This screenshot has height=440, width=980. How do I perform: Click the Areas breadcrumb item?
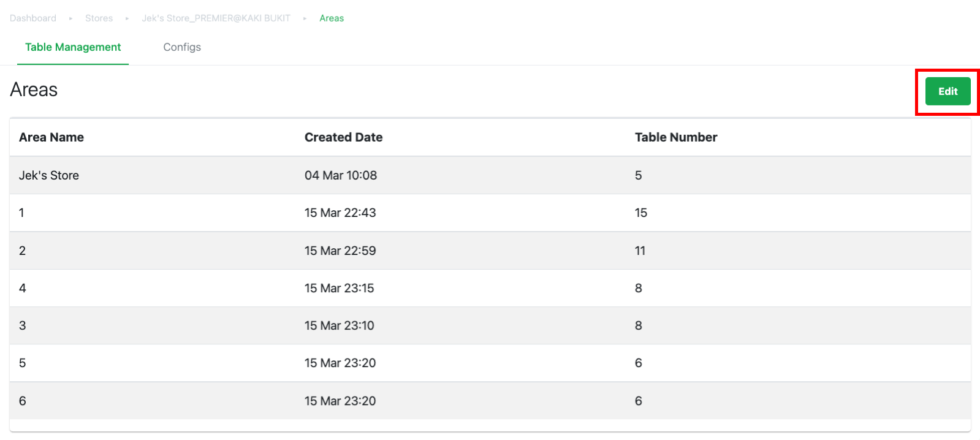click(x=332, y=18)
